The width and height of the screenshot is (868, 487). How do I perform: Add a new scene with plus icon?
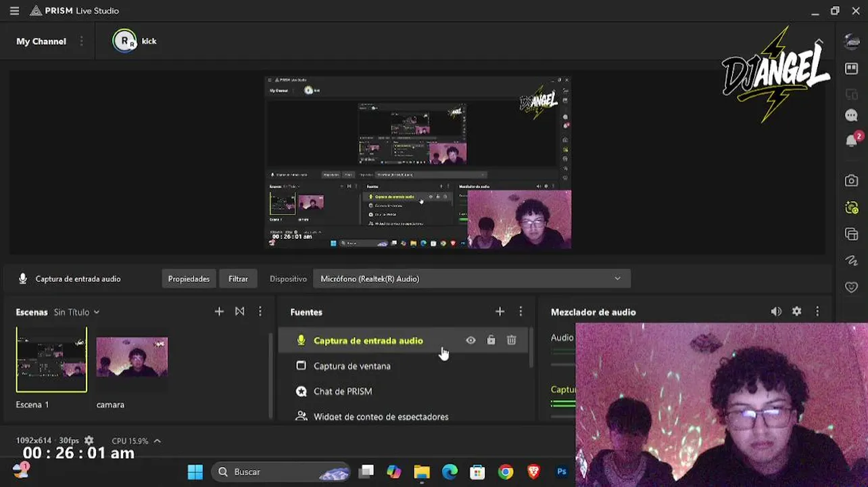tap(219, 311)
